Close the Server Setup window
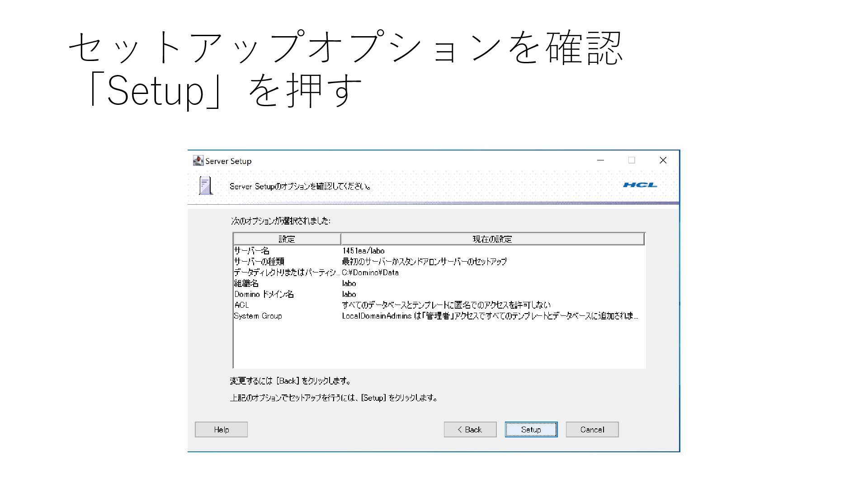 pos(663,160)
